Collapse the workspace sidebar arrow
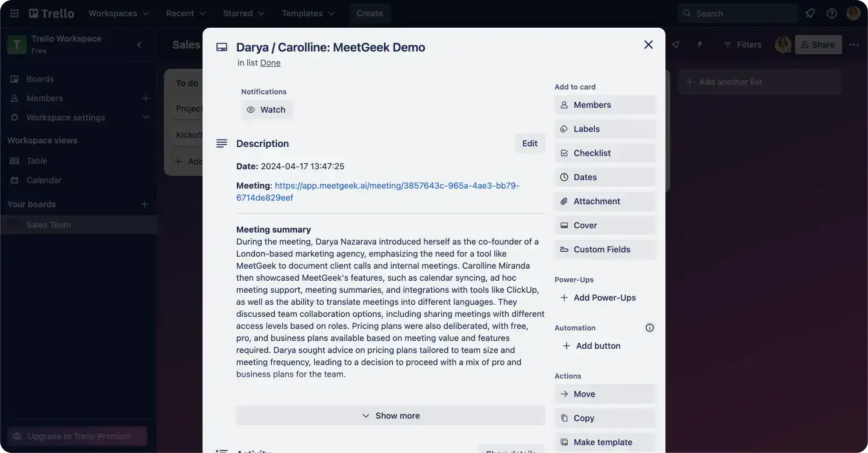This screenshot has width=868, height=453. point(140,45)
